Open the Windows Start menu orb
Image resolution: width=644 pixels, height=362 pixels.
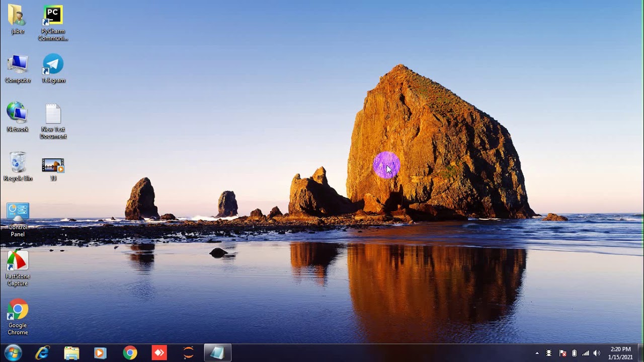pyautogui.click(x=13, y=353)
